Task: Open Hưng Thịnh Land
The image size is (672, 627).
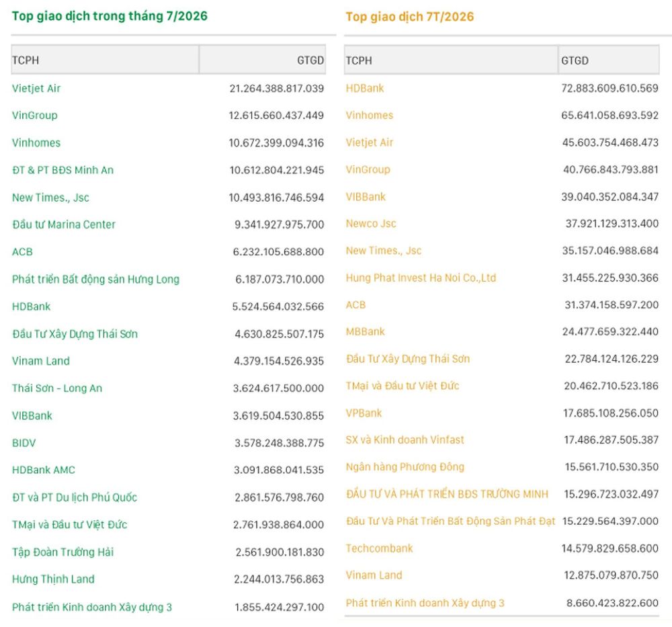Action: [53, 579]
